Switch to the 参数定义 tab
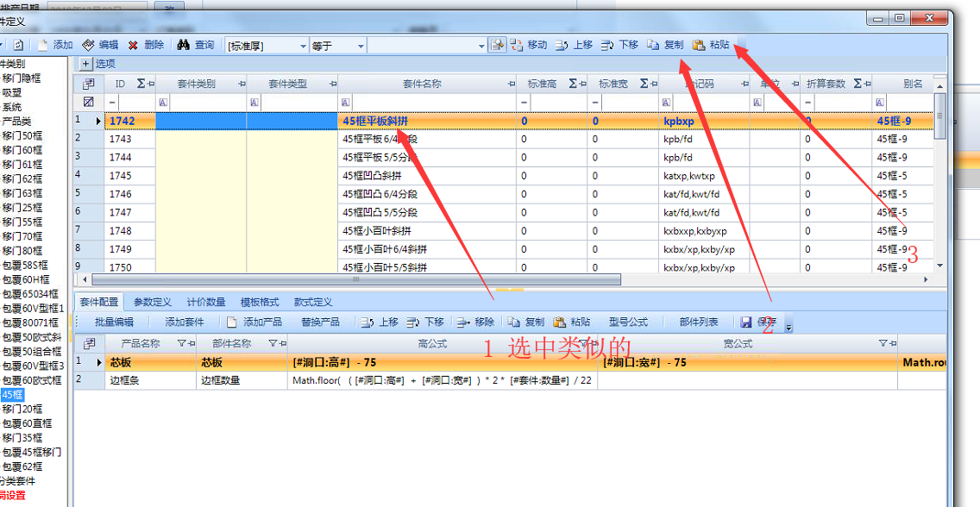The image size is (980, 507). (x=153, y=302)
